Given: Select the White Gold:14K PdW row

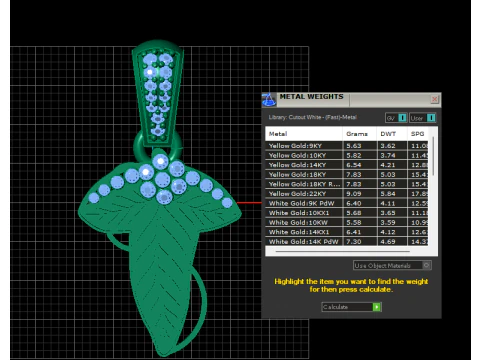Looking at the screenshot, I should (347, 241).
